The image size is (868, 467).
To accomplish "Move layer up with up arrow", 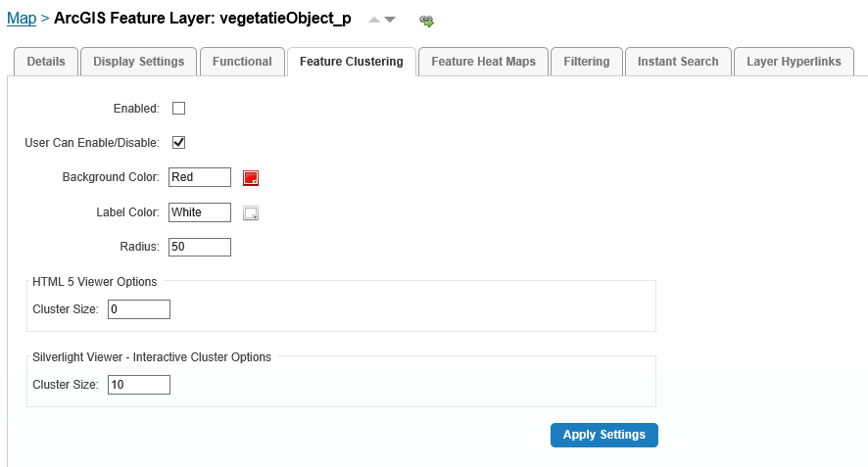I will pyautogui.click(x=374, y=20).
